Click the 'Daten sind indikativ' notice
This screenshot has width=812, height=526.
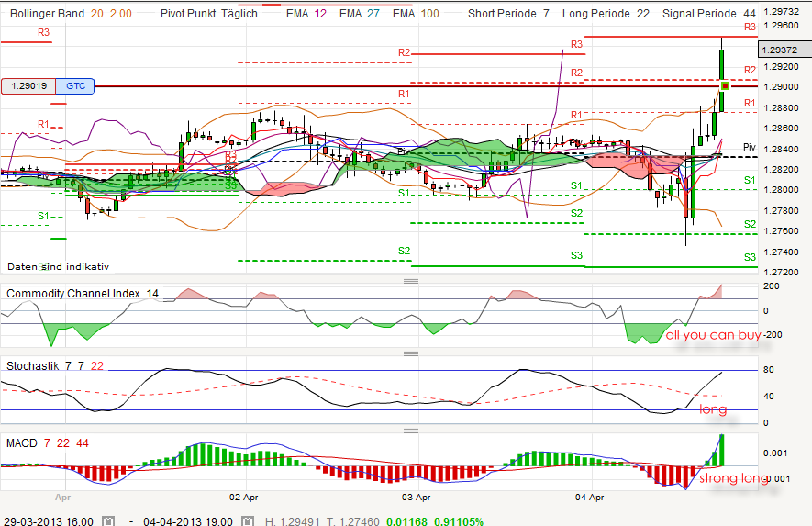click(x=58, y=267)
